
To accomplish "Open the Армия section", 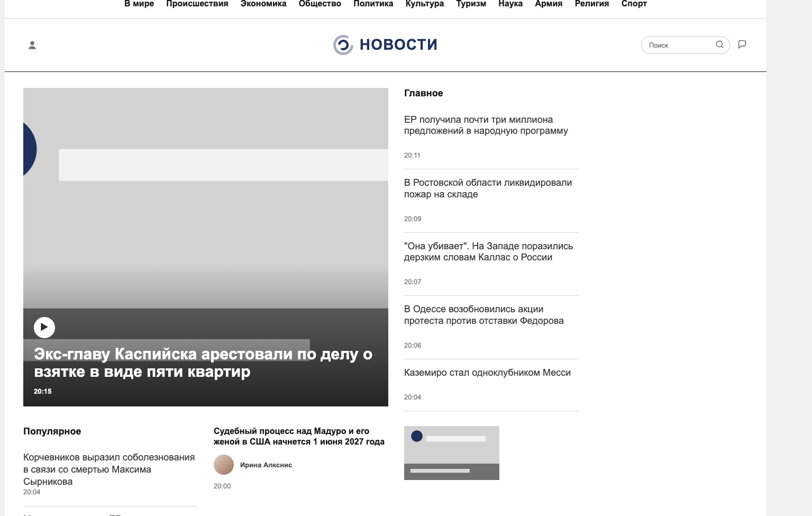I will click(x=549, y=4).
